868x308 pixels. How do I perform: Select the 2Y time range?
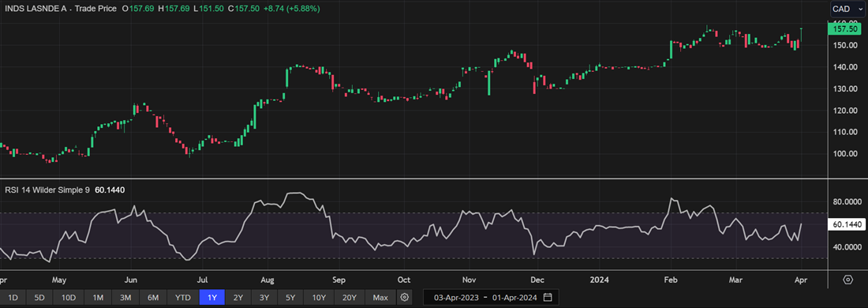pos(238,298)
